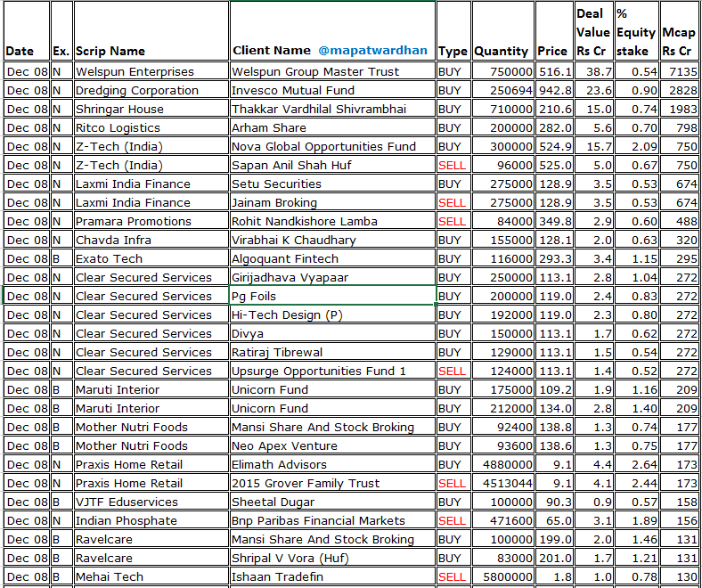Click the highlighted 'Pg Foils' cell

tap(332, 297)
